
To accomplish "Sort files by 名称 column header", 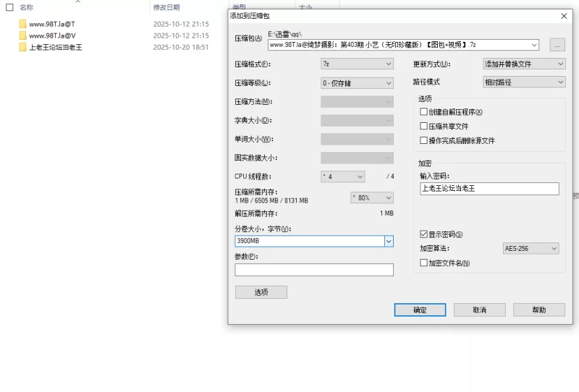I will click(x=27, y=7).
